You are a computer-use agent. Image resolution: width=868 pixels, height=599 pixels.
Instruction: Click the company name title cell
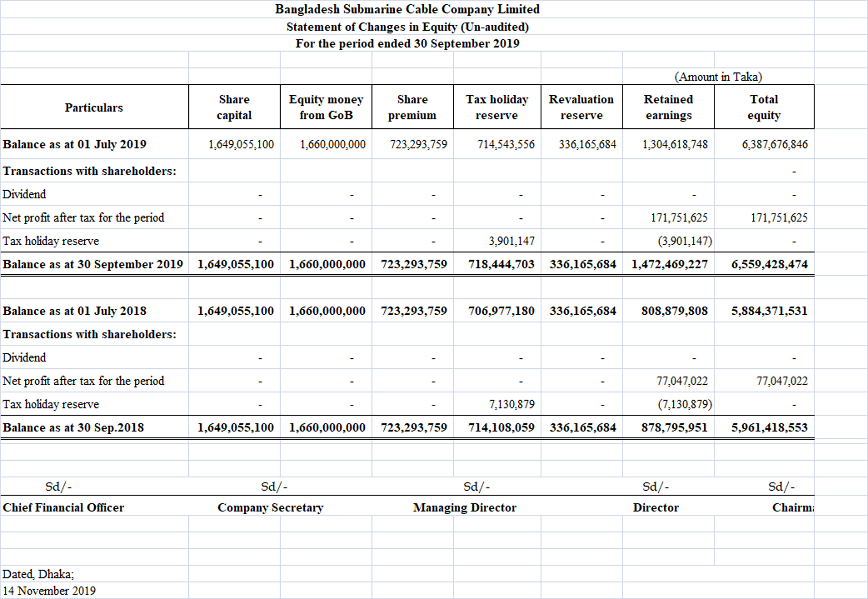point(407,9)
